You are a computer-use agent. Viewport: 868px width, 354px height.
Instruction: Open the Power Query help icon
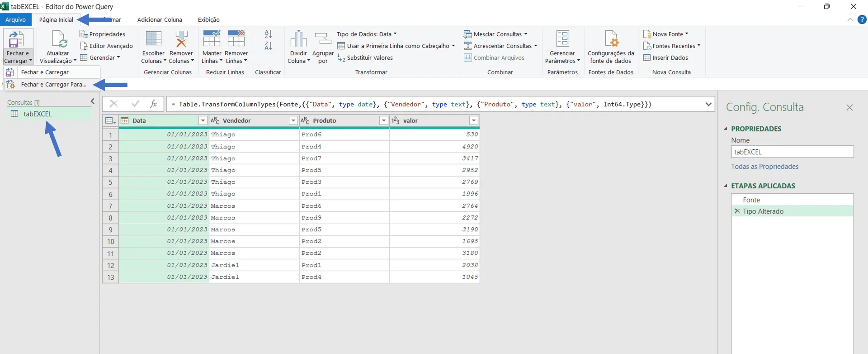(x=862, y=19)
